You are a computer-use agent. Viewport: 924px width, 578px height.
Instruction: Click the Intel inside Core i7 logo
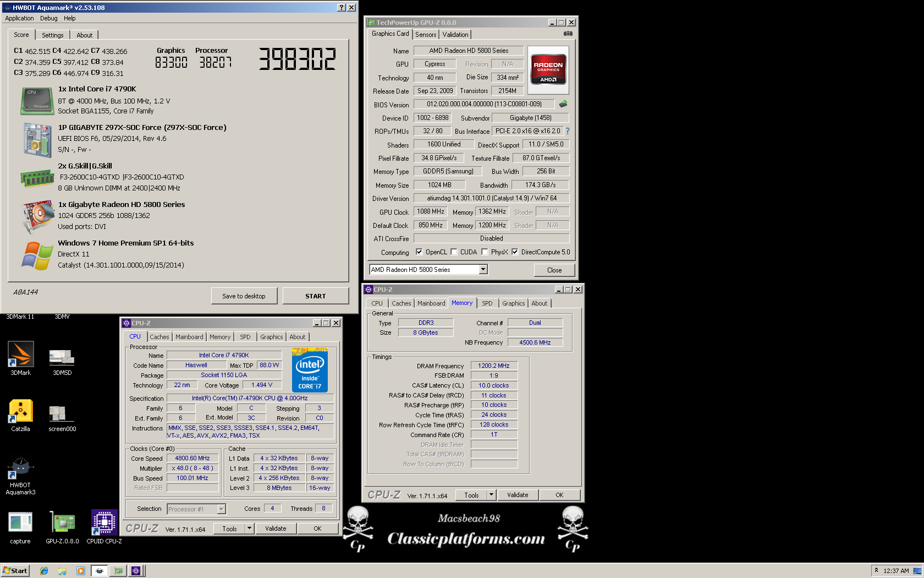[310, 370]
